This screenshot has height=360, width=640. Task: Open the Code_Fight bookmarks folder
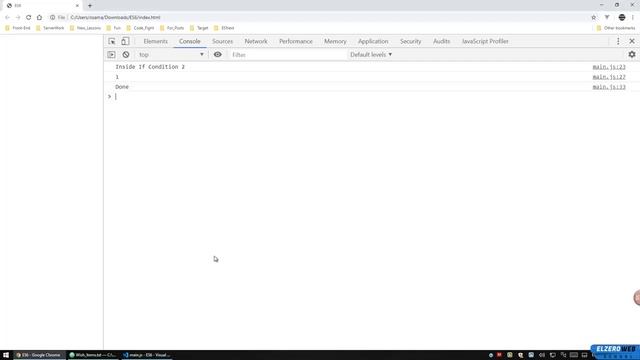click(x=140, y=28)
